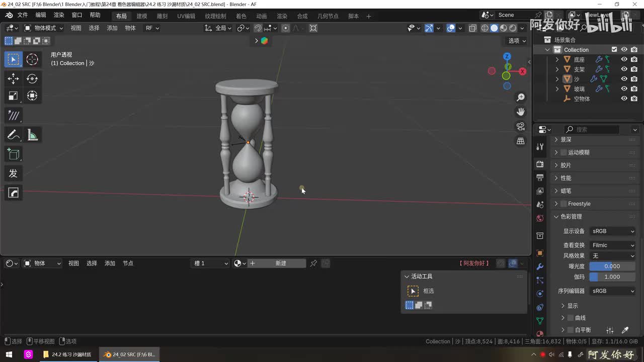Open the Modifiers properties tab (blue wrench)
644x362 pixels.
540,266
